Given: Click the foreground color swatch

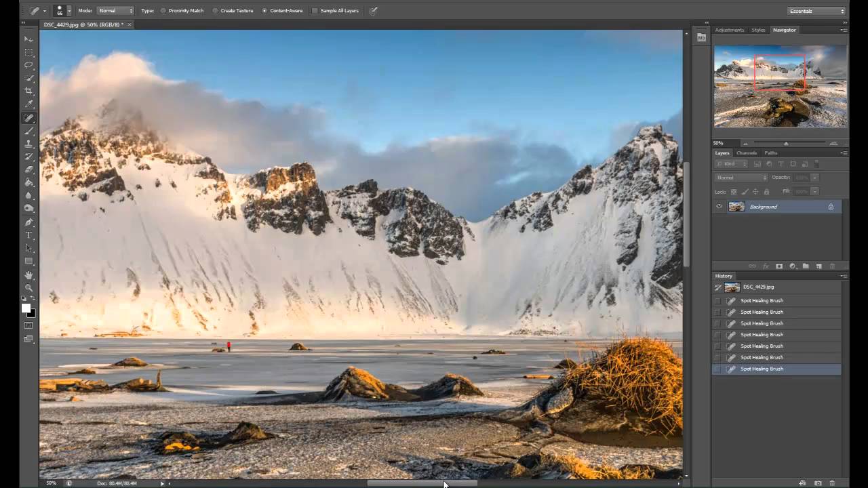Looking at the screenshot, I should [x=26, y=308].
